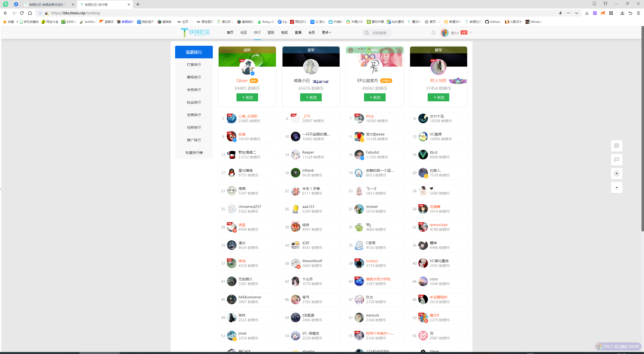Click the down-arrow button in right sidebar
This screenshot has width=644, height=354.
(617, 188)
